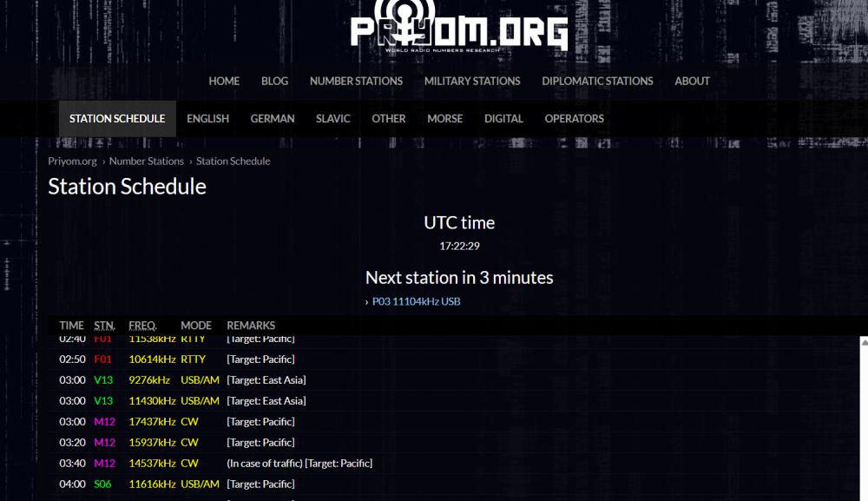Viewport: 868px width, 501px height.
Task: Open the next station P03 11104kHz USB link
Action: (x=416, y=302)
